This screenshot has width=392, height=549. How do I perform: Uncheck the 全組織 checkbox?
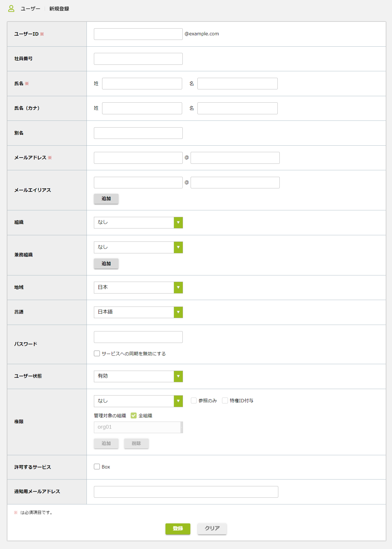coord(134,415)
